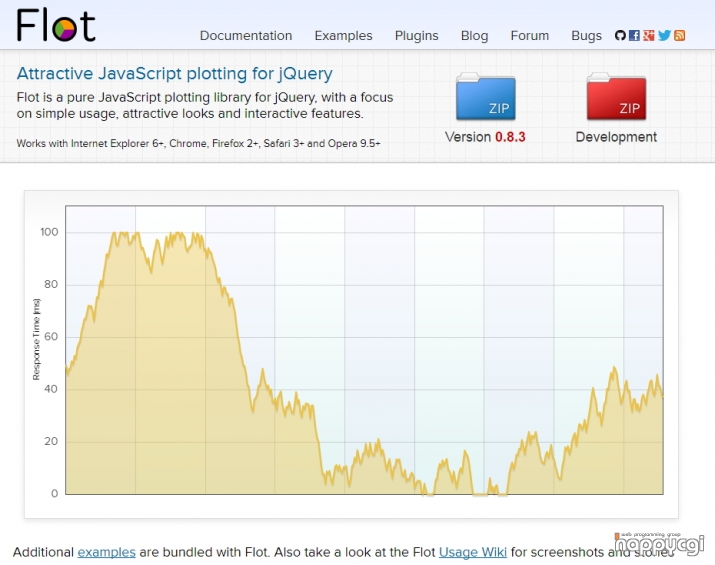Open the Plugins page

pos(416,36)
